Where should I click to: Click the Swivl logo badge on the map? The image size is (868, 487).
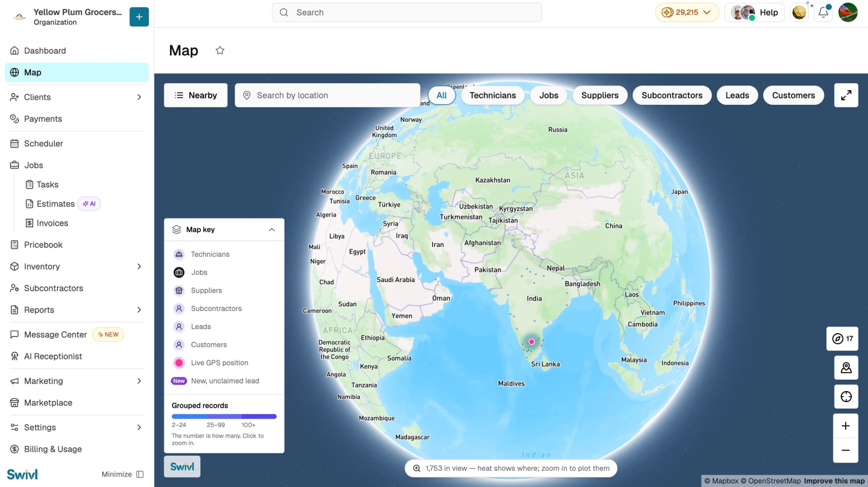click(182, 467)
